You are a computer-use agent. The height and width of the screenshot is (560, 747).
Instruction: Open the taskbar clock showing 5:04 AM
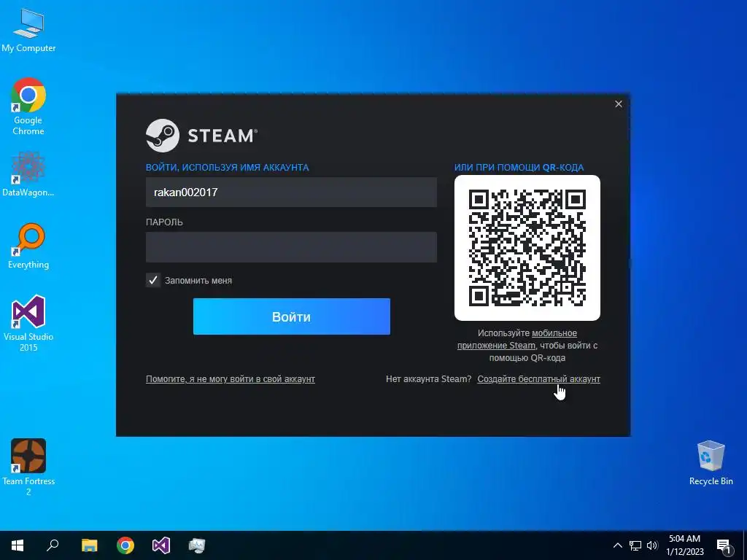click(684, 545)
